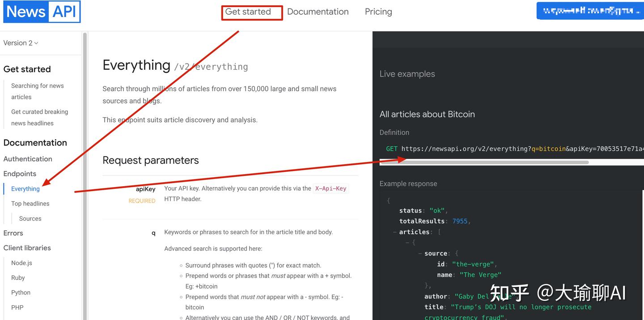Go to Documentation in the top navigation
The image size is (644, 320).
point(318,12)
